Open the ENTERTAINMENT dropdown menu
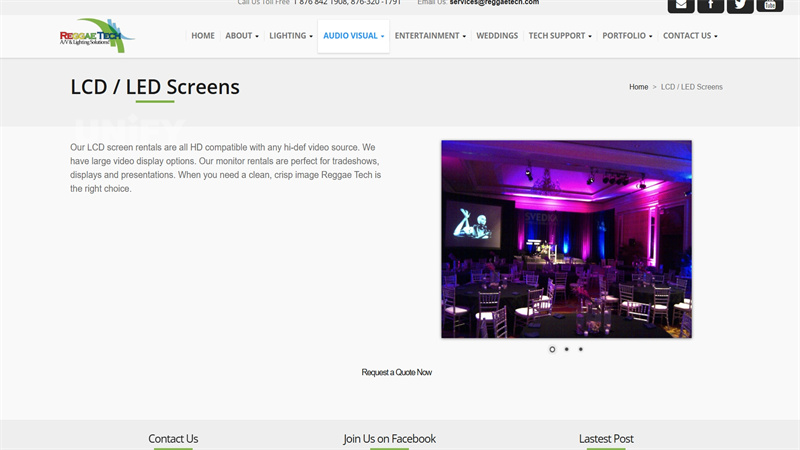The image size is (800, 450). coord(430,36)
